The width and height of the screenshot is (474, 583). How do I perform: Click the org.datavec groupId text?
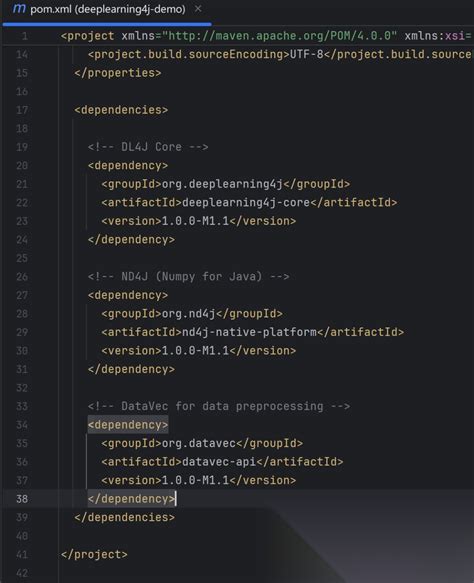coord(199,443)
